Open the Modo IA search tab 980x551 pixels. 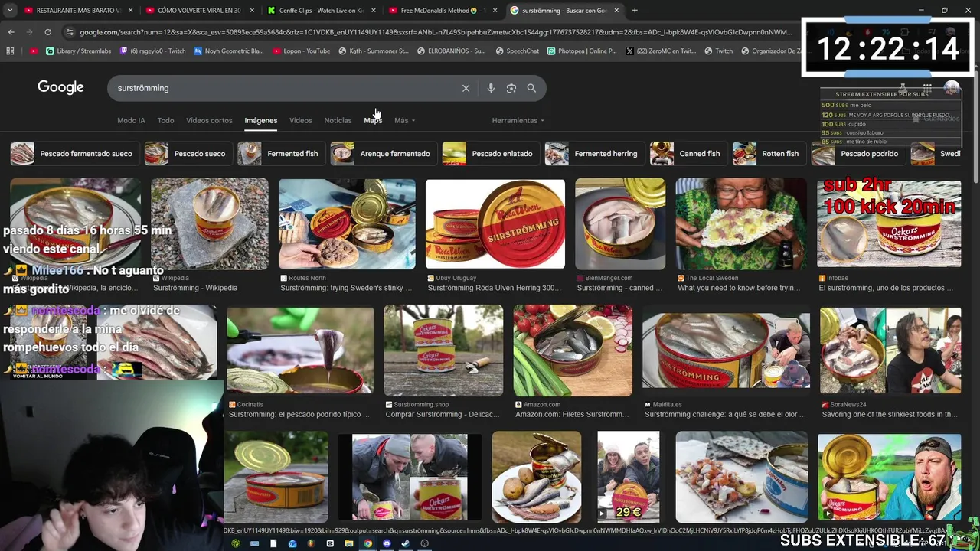131,120
